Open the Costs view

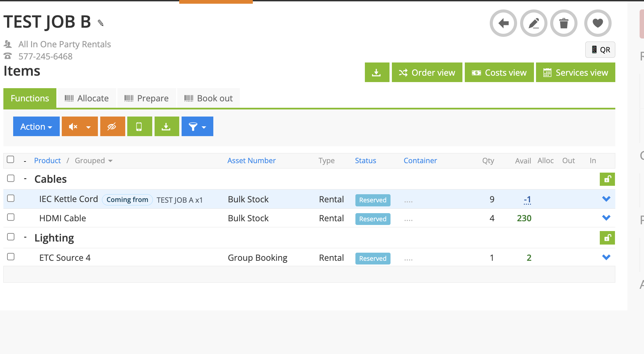point(499,72)
